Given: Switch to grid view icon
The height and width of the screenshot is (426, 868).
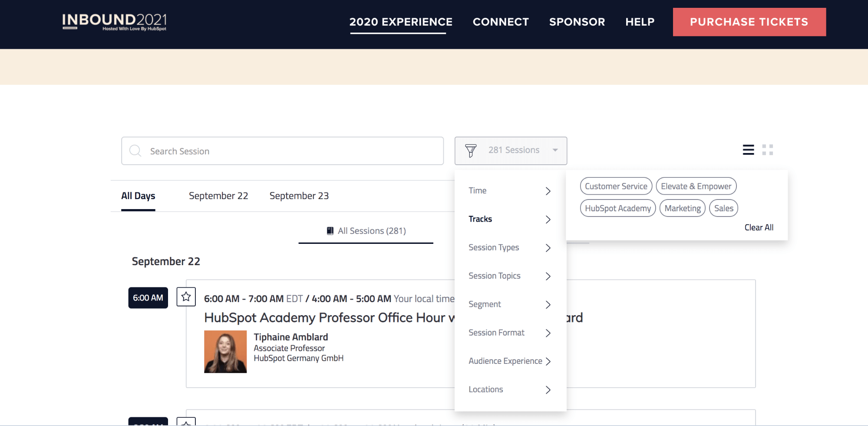Looking at the screenshot, I should point(768,150).
